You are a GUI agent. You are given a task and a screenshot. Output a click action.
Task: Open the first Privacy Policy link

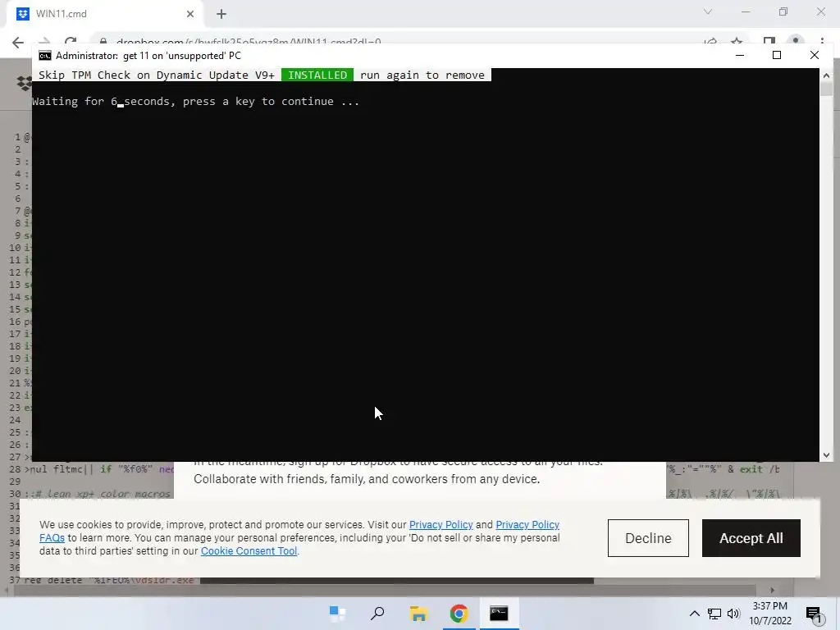441,524
